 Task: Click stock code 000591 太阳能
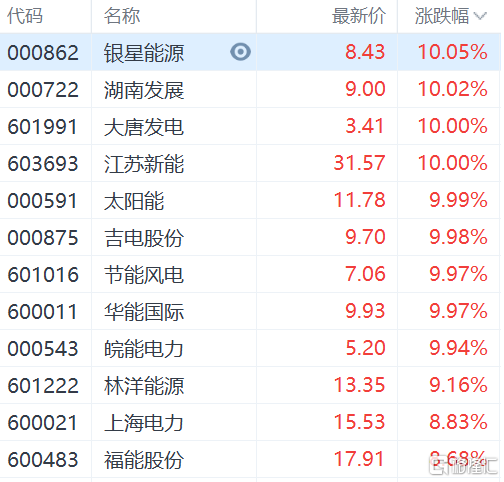(x=42, y=201)
